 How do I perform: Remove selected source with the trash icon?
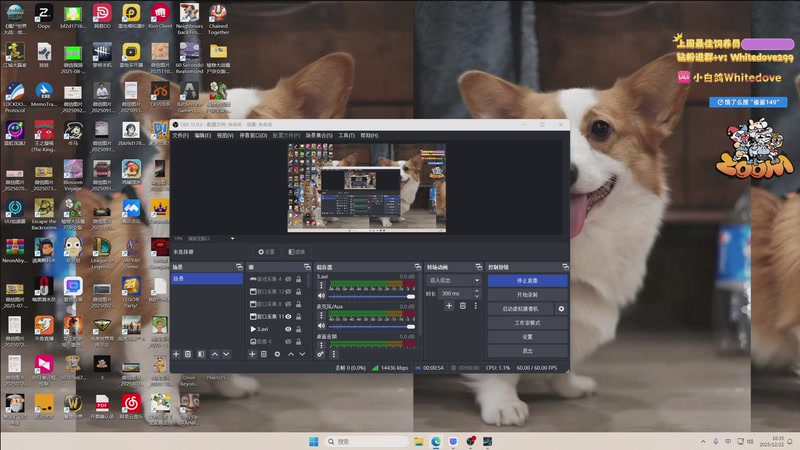pos(264,354)
